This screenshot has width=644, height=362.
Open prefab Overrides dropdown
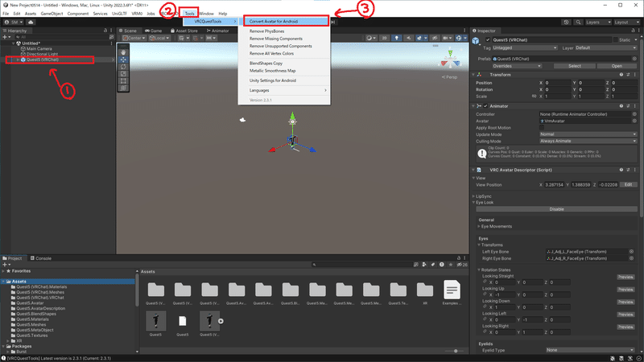pos(516,66)
